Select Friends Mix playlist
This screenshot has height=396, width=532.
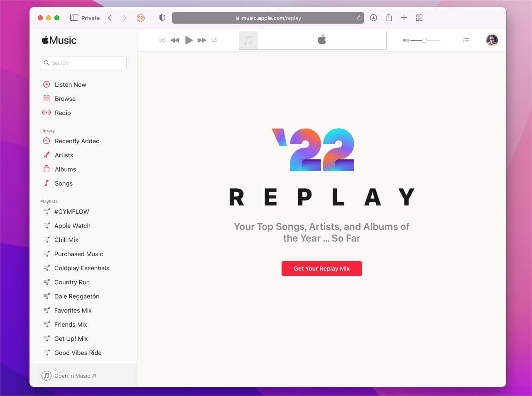[65, 325]
